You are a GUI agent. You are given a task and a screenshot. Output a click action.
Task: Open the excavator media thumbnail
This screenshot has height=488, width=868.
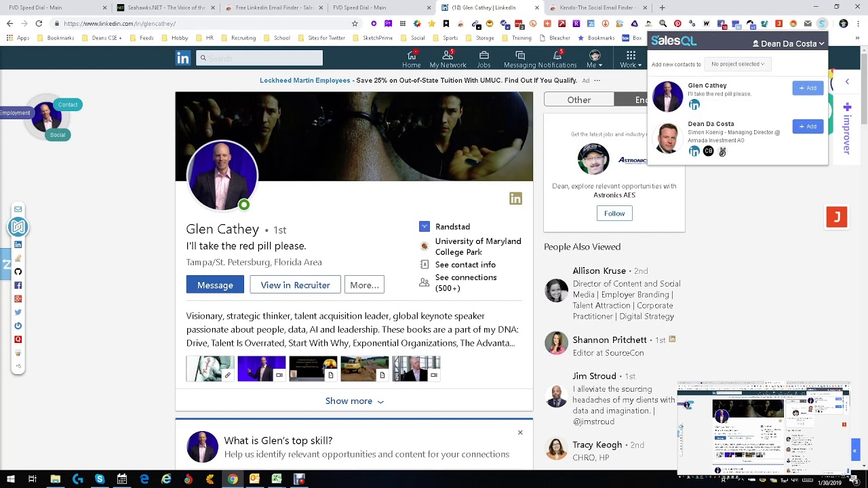(x=364, y=369)
